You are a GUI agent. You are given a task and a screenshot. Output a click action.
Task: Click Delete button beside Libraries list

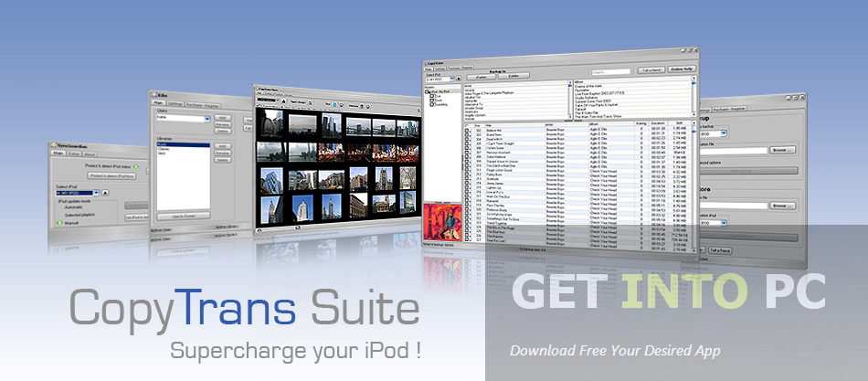[223, 160]
